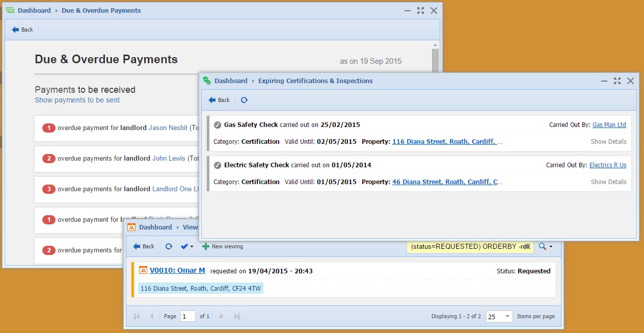Screen dimensions: 644x333
Task: Refresh the viewings list
Action: 169,246
